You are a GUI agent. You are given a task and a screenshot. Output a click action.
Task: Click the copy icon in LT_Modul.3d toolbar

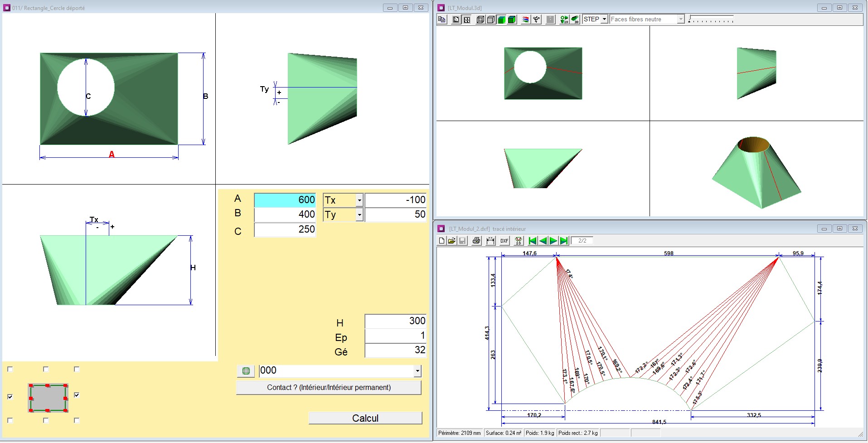(442, 19)
